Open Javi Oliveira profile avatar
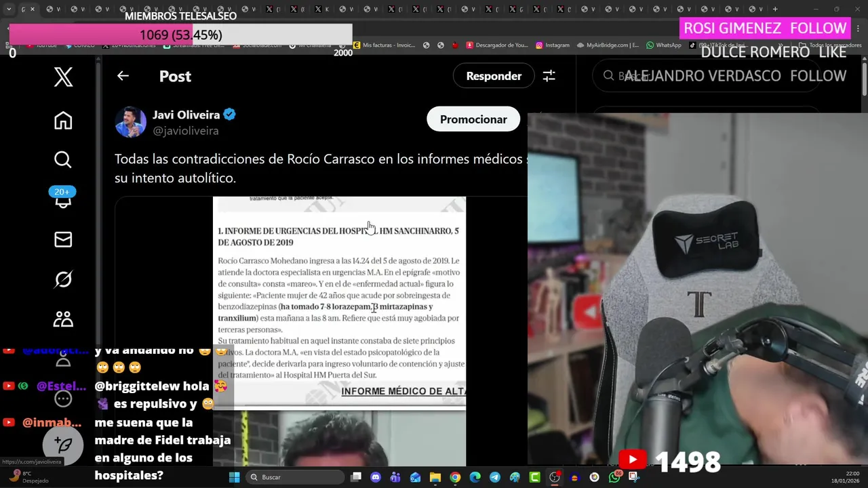Screen dimensions: 868x488 (x=130, y=122)
